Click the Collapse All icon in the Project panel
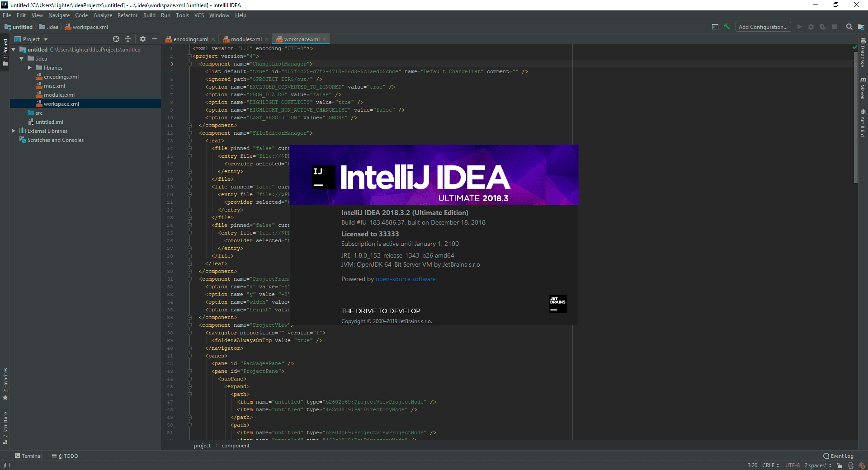Viewport: 868px width, 470px height. point(128,39)
